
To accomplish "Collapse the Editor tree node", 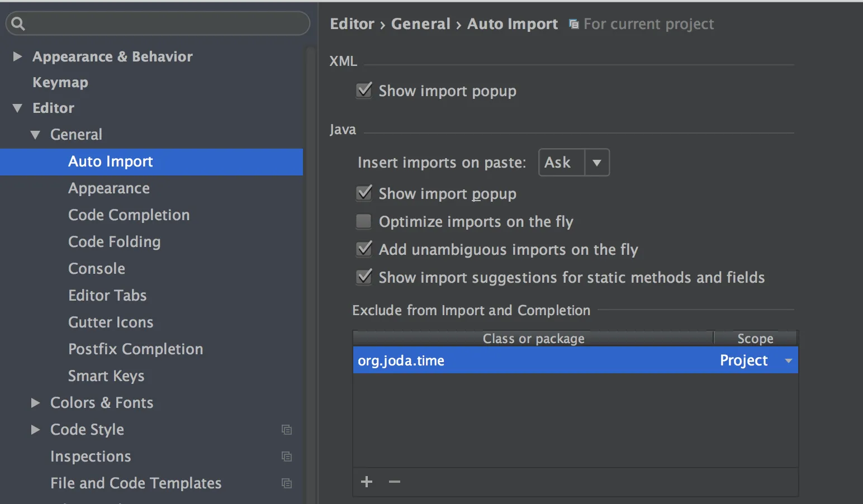I will tap(17, 108).
